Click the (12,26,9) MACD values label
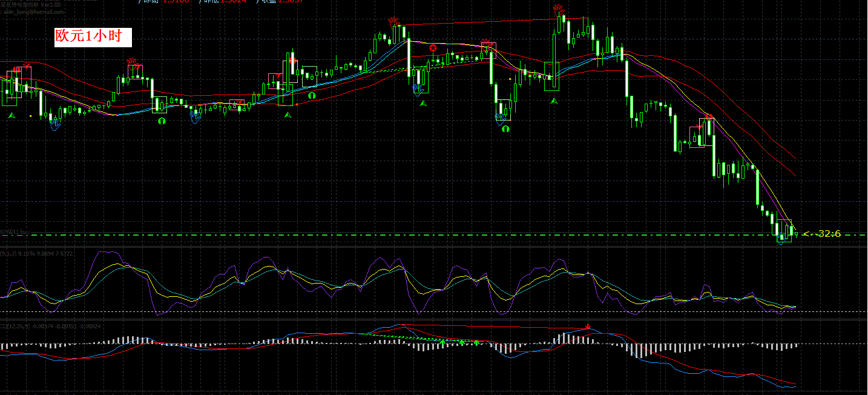868x395 pixels. (51, 326)
